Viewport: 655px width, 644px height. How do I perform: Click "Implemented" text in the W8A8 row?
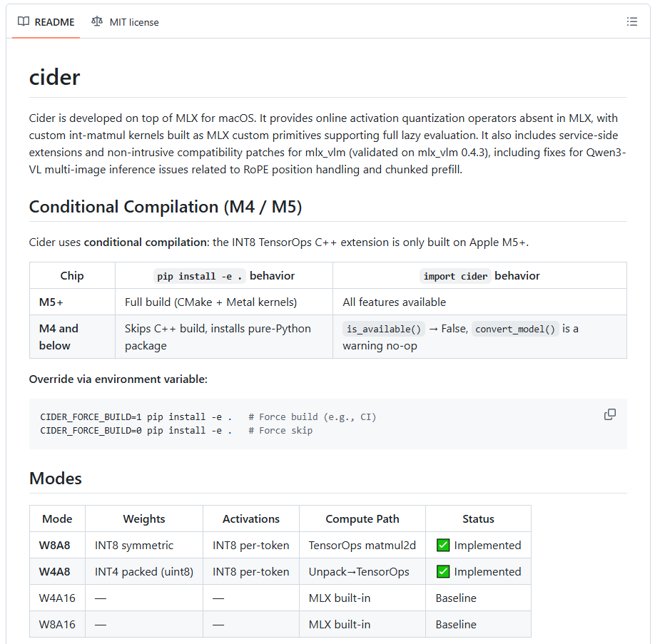(x=487, y=545)
